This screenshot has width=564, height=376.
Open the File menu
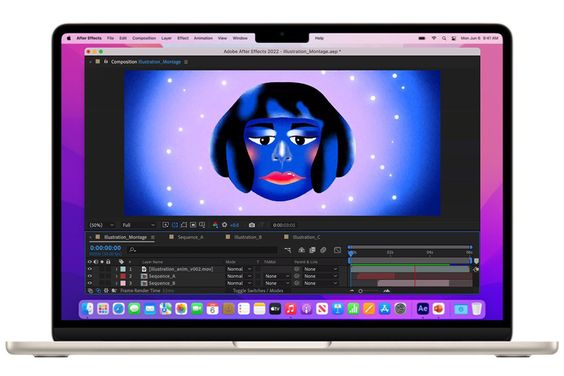pos(110,38)
